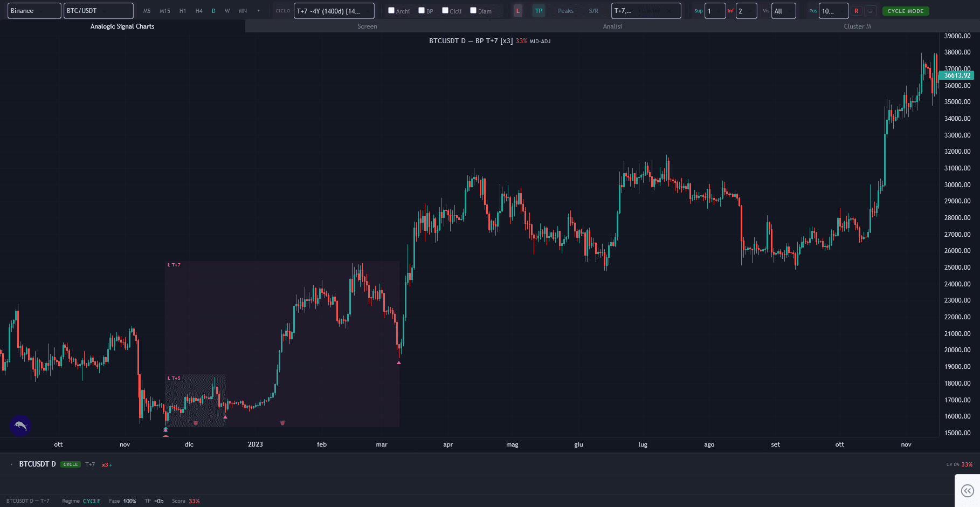Viewport: 980px width, 507px height.
Task: Open the hamburger menu icon beside R
Action: click(870, 11)
